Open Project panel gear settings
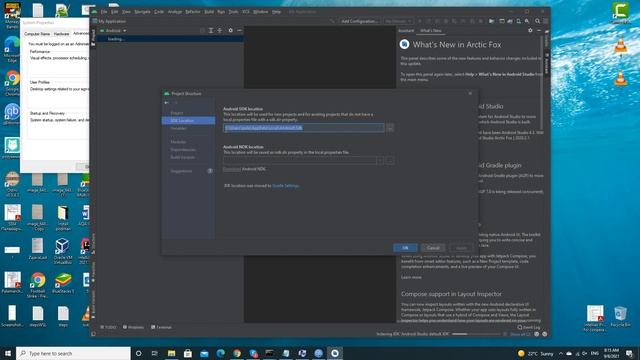 click(x=231, y=31)
